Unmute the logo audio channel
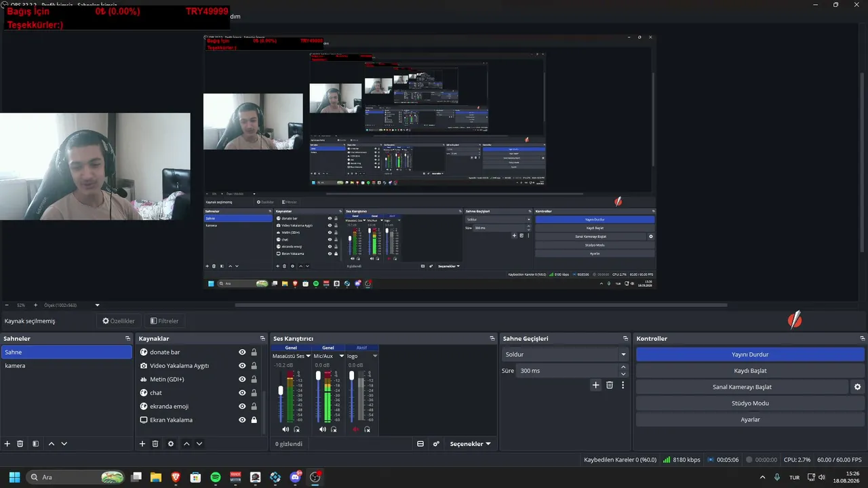The image size is (868, 488). [356, 429]
